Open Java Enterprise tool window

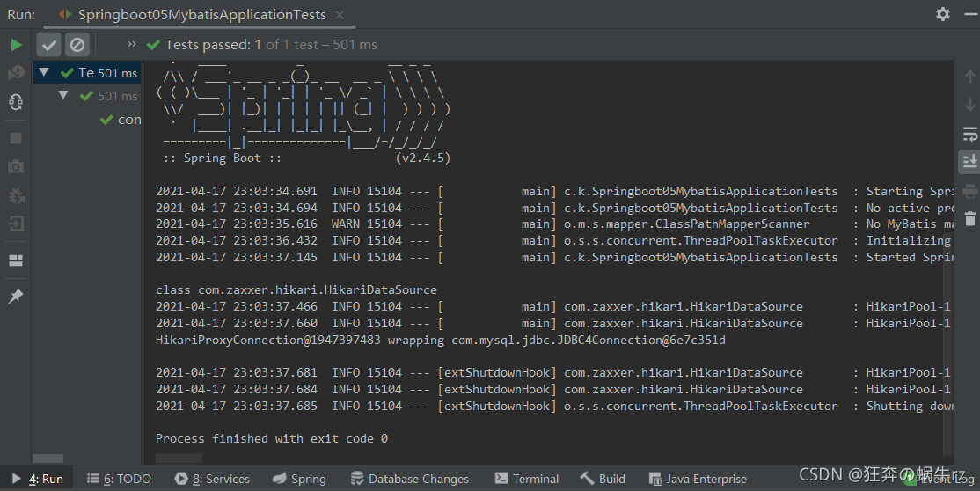pos(698,479)
